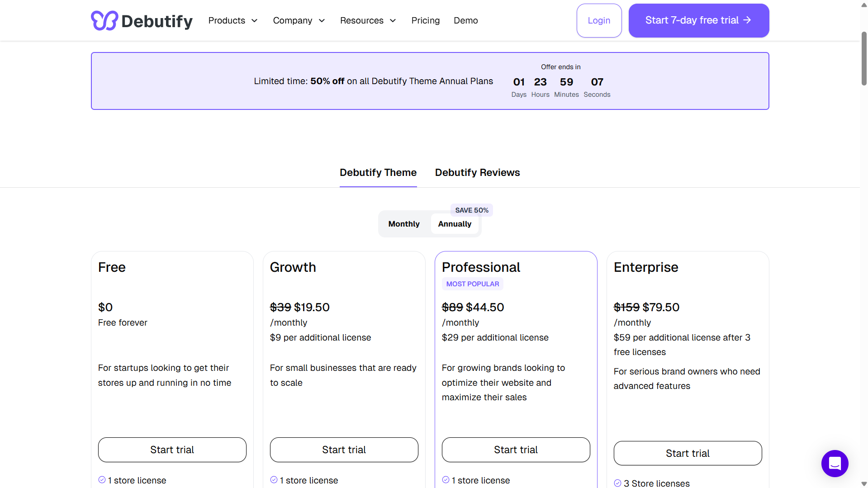Click the checkmark icon beside Free plan's store license

coord(102,480)
